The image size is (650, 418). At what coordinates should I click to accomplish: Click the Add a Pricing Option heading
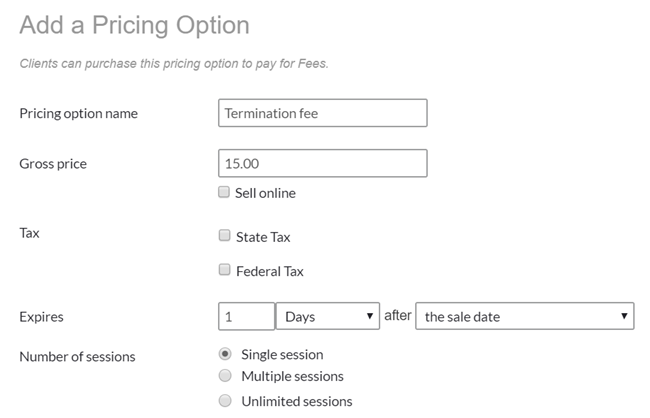coord(134,24)
